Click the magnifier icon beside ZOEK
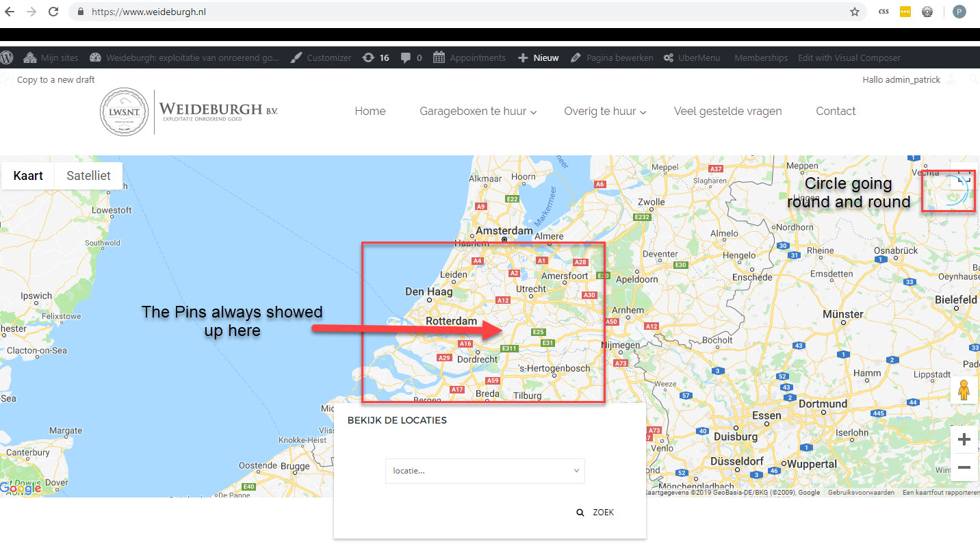Screen dimensions: 980x544 580,511
